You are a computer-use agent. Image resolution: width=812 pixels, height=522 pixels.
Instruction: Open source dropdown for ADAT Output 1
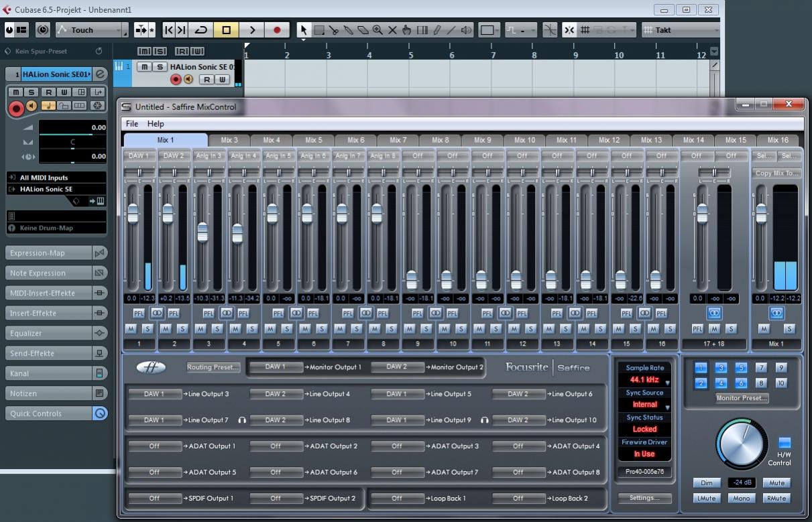154,446
